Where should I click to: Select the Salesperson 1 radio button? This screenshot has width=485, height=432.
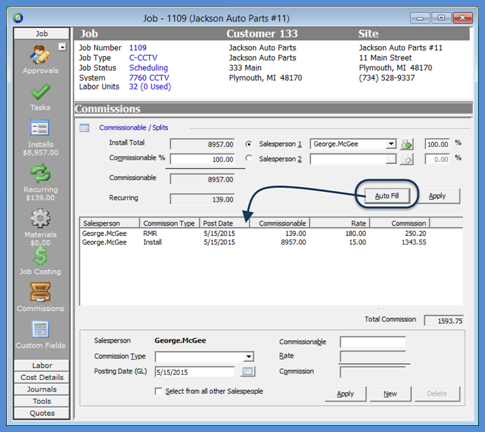[248, 144]
